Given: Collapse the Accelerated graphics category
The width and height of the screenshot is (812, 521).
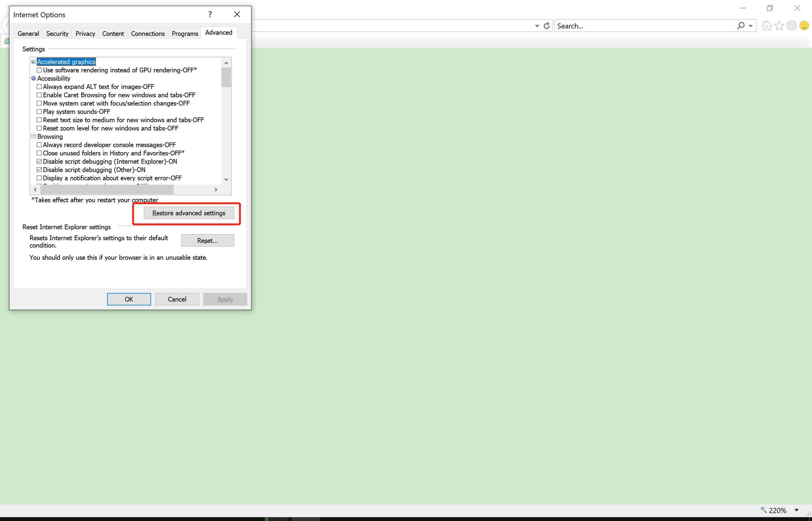Looking at the screenshot, I should (x=33, y=62).
